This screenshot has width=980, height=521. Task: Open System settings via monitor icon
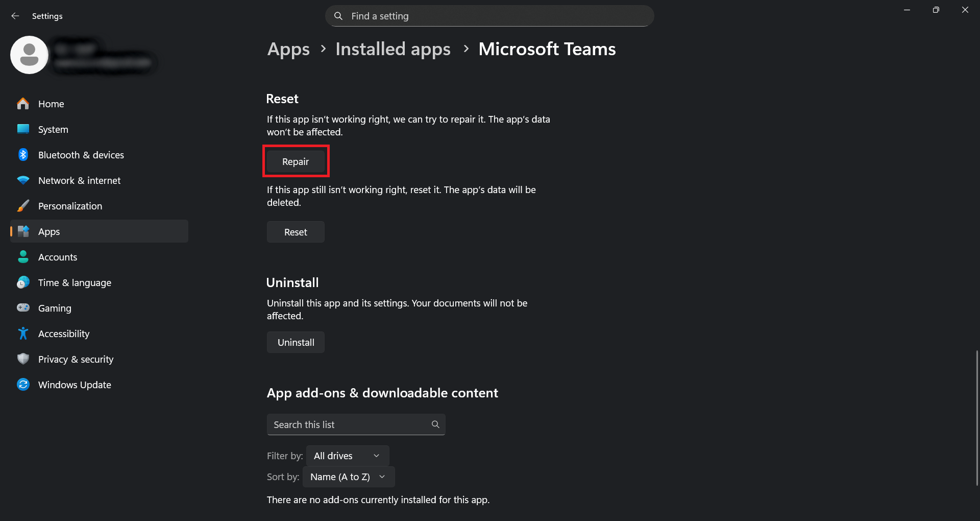(x=23, y=129)
